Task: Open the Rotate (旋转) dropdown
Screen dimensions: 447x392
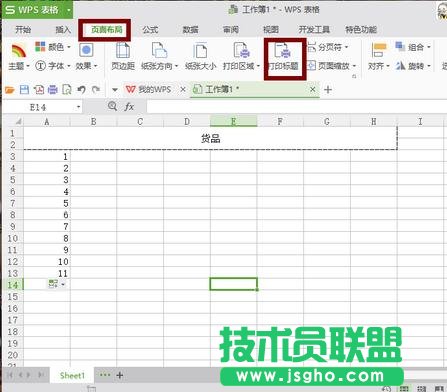Action: 413,66
